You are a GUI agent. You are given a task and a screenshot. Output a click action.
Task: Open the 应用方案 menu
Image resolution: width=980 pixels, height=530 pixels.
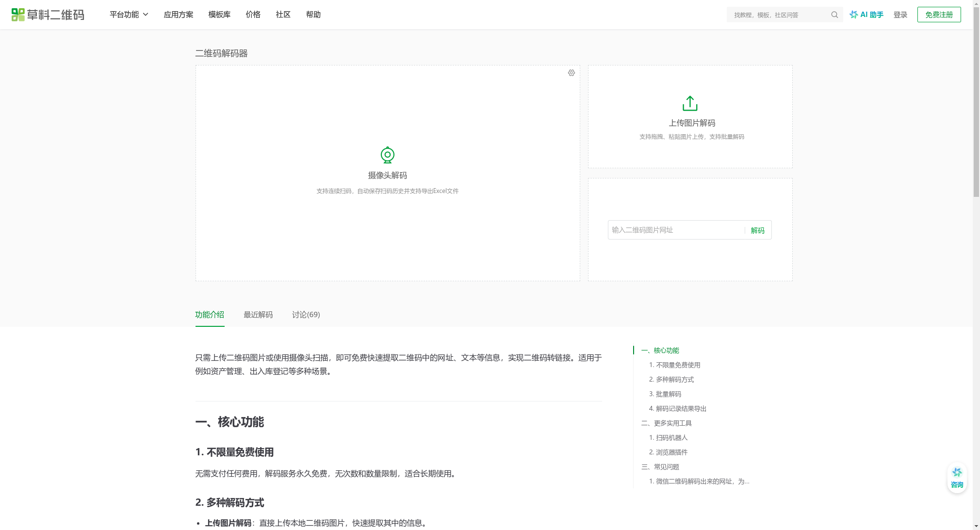click(179, 15)
